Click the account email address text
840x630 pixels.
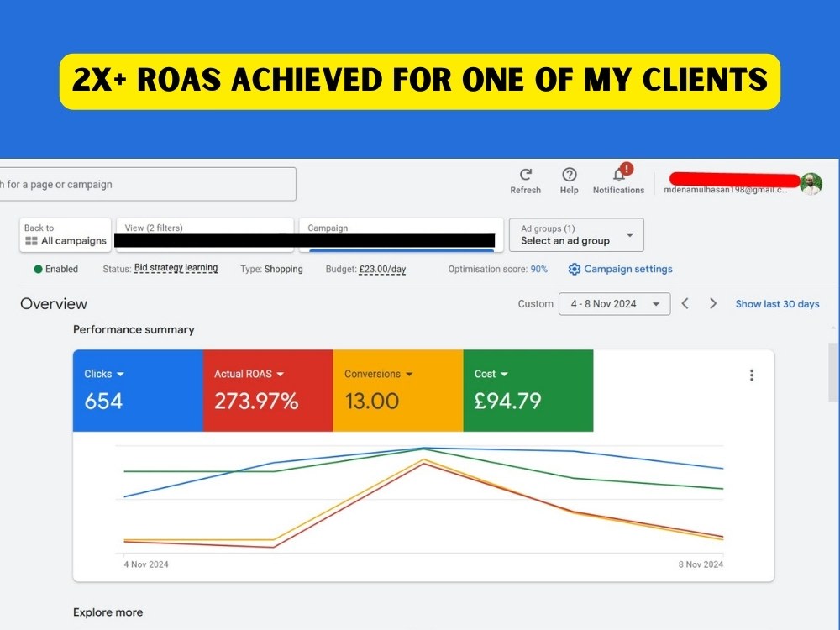pos(726,190)
